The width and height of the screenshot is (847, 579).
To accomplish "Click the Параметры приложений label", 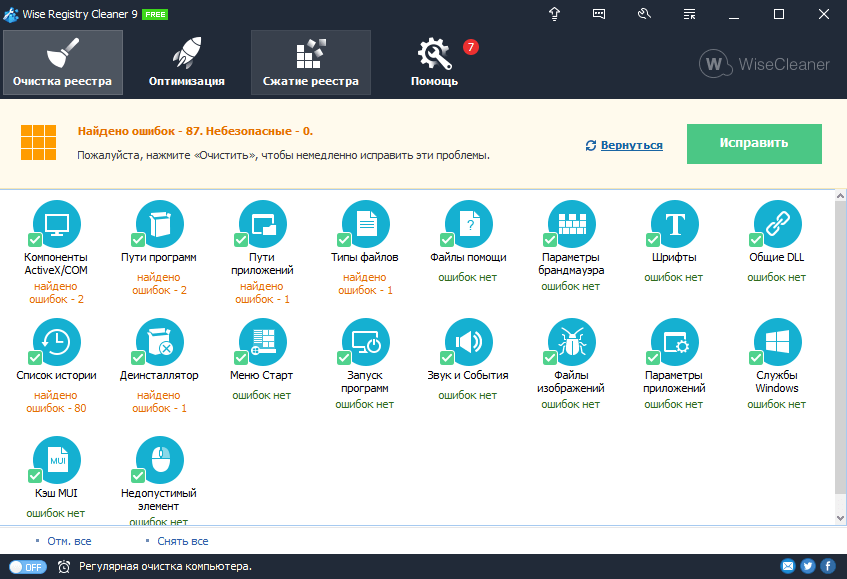I will [x=674, y=381].
